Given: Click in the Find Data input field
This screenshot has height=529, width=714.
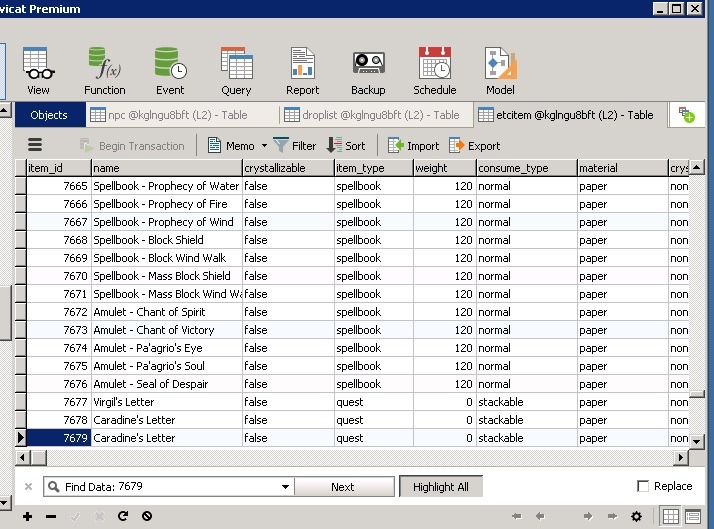Looking at the screenshot, I should [x=171, y=487].
